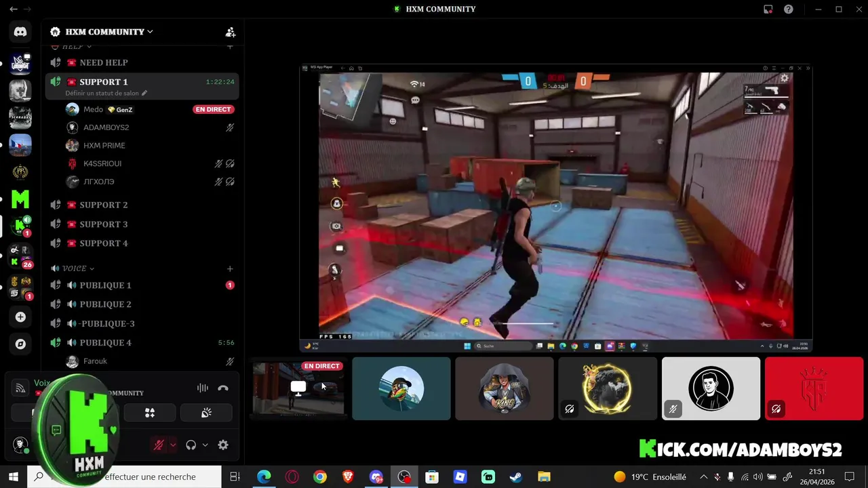Screen dimensions: 868x488
Task: Disconnect from voice with hang-up icon
Action: coord(223,388)
